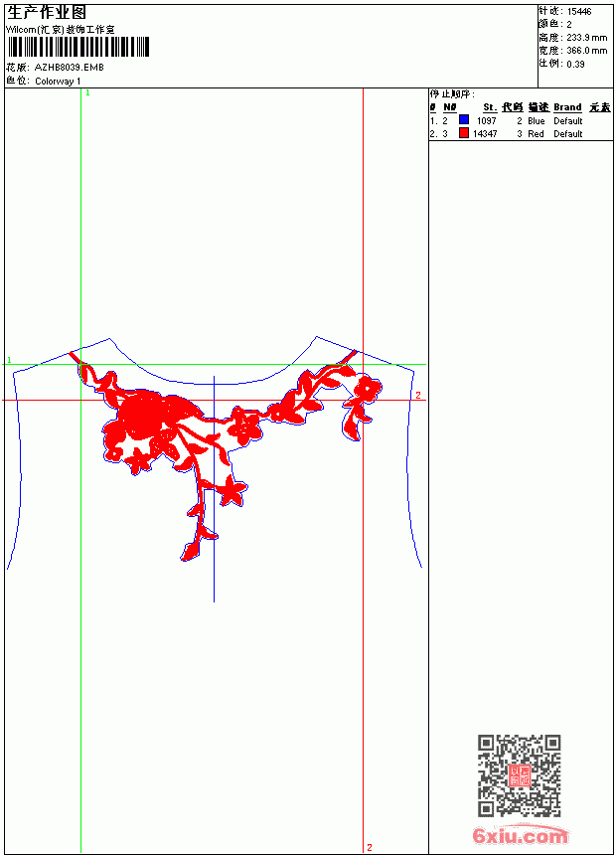Select the red guide marker 2 at bottom
The height and width of the screenshot is (855, 616).
[x=369, y=847]
